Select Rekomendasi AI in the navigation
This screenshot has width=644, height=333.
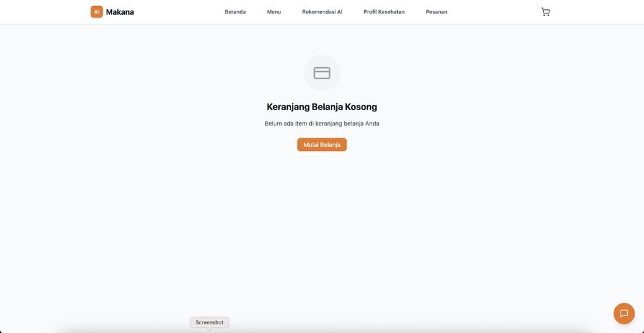pos(322,12)
